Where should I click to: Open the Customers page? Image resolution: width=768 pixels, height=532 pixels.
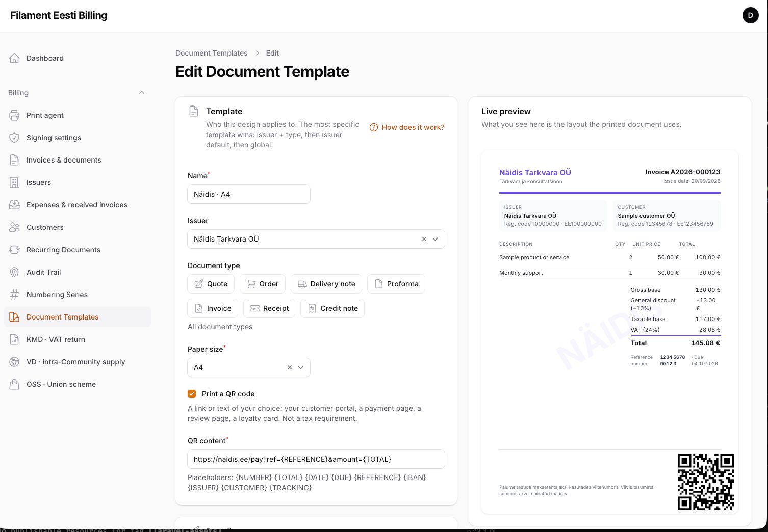(78, 227)
